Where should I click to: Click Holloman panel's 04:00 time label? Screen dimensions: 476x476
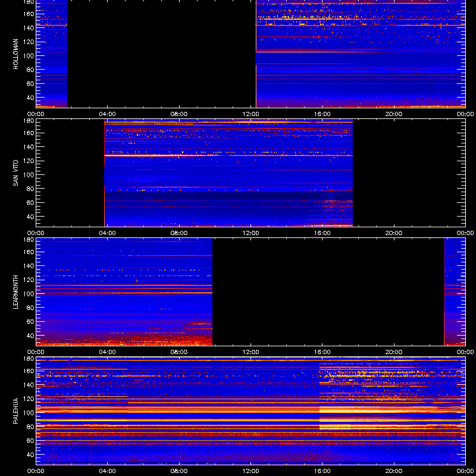click(108, 114)
